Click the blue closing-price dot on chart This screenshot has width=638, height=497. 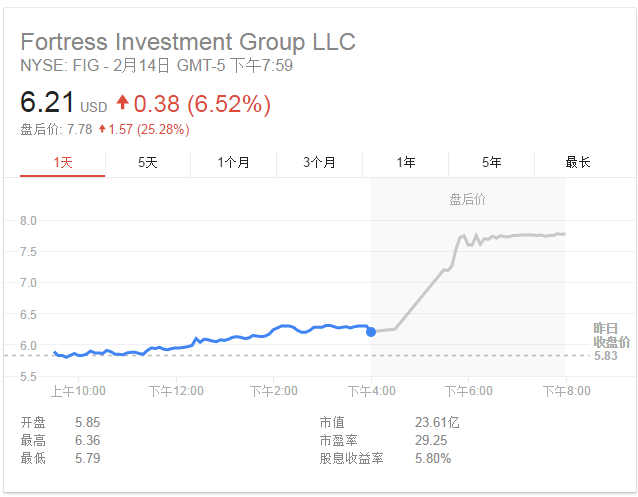coord(371,331)
